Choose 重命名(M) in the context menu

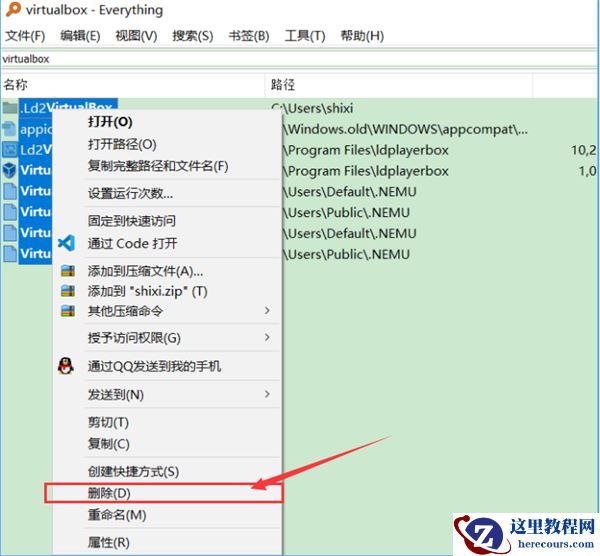117,515
